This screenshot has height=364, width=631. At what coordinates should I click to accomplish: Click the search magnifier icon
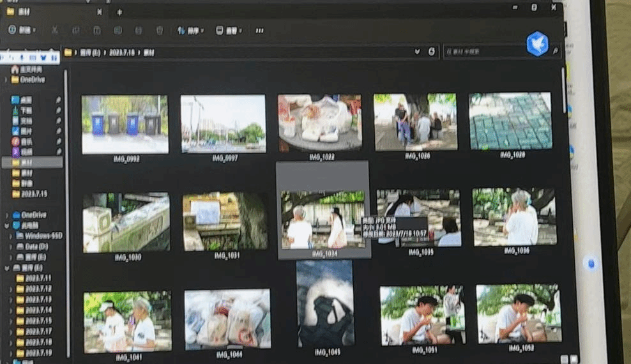(x=555, y=51)
